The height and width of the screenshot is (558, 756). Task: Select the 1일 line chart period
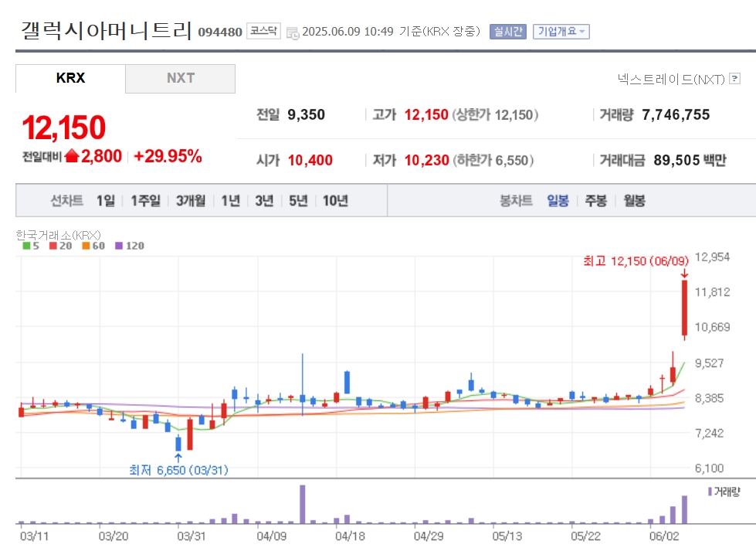point(106,200)
